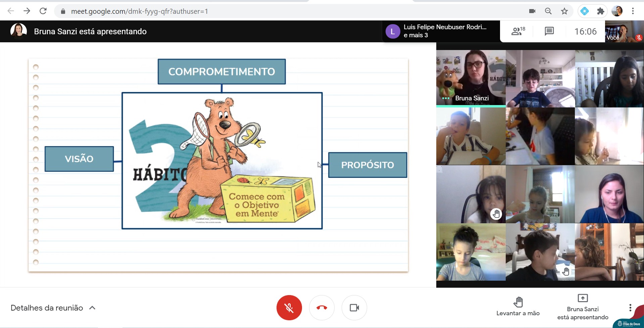The height and width of the screenshot is (328, 644).
Task: Open the participants list icon
Action: click(x=518, y=31)
